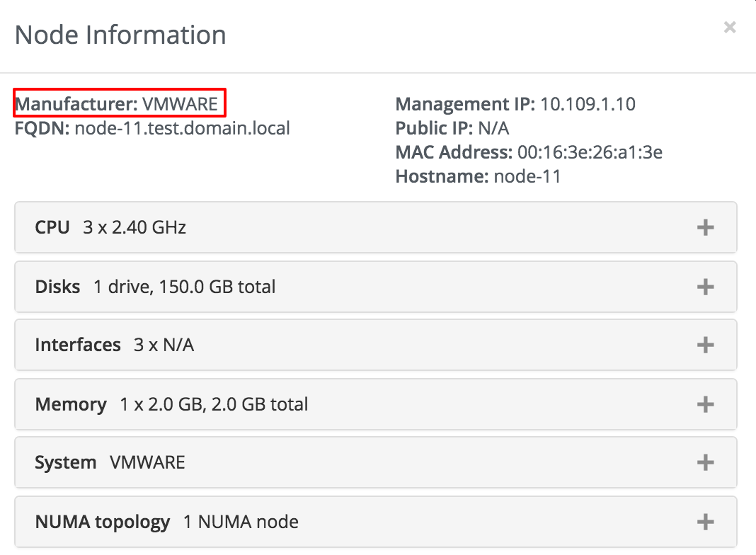This screenshot has height=555, width=756.
Task: Click the FQDN node-11.test.domain.local text
Action: pos(152,128)
